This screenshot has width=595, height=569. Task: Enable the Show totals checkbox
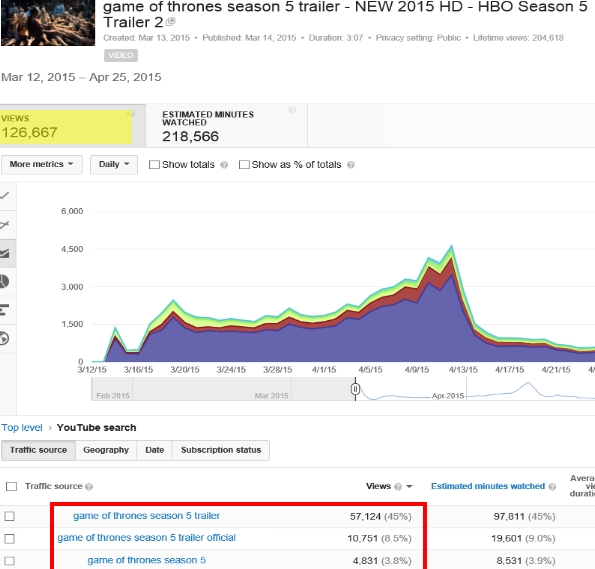(x=154, y=164)
